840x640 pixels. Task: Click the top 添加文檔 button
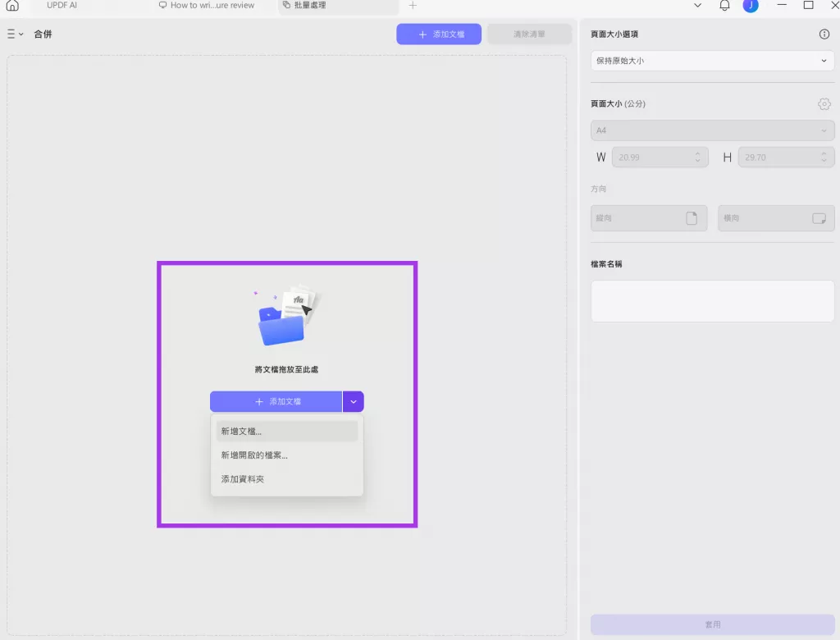(x=439, y=34)
